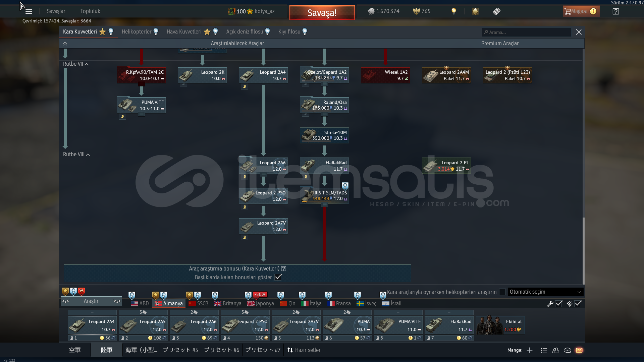This screenshot has height=362, width=644.
Task: Toggle helicopter research with ground vehicles checkbox
Action: pos(502,292)
